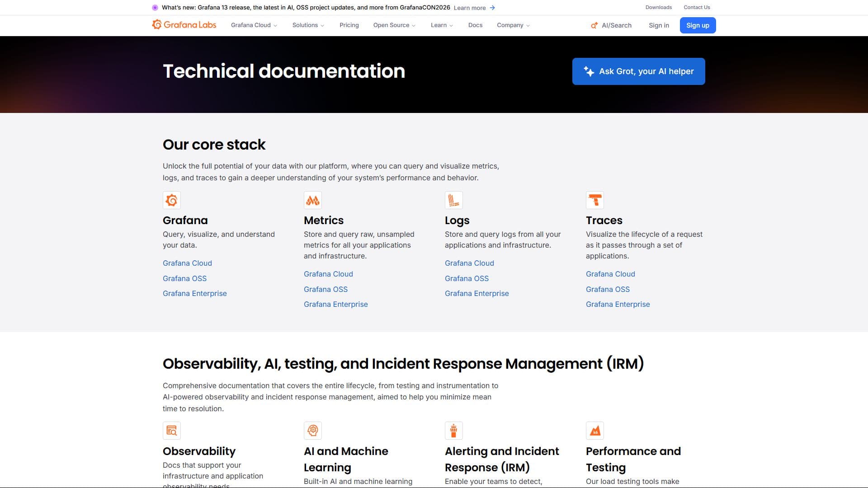
Task: Click the Observability heading
Action: (x=199, y=451)
